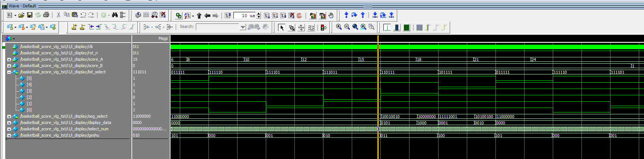Open Find with the binoculars icon
644x159 pixels.
tap(115, 15)
